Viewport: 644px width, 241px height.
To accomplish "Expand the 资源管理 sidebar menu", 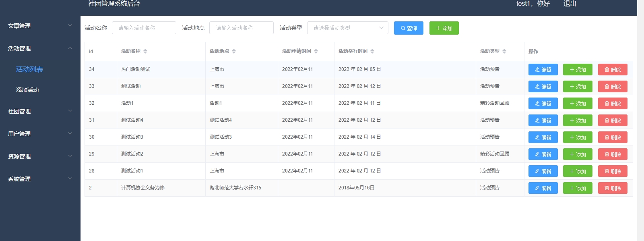I will [x=40, y=156].
